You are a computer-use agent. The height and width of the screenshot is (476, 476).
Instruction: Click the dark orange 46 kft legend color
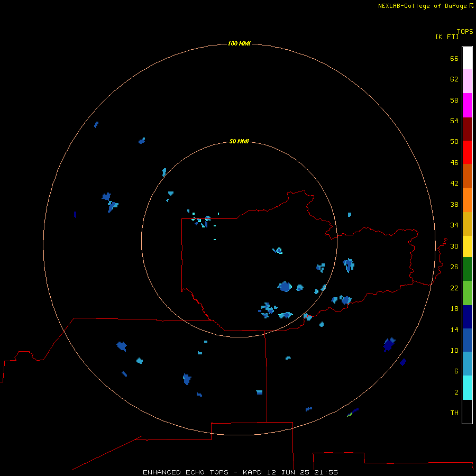(467, 176)
